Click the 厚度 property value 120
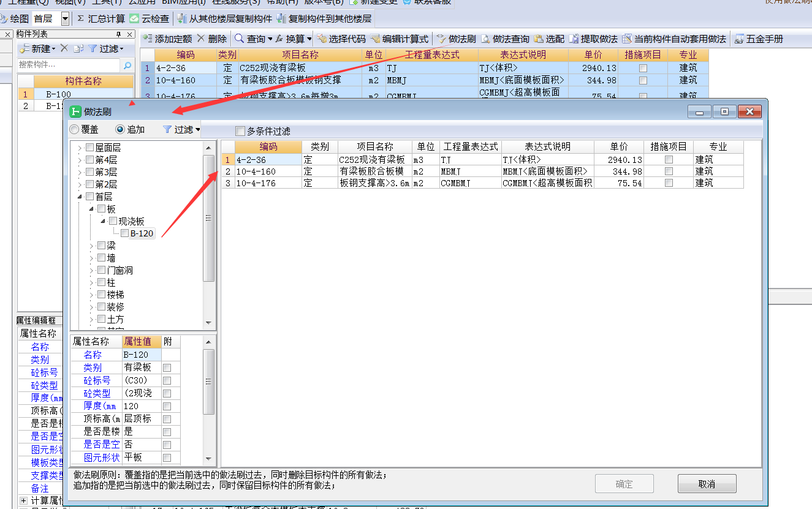Image resolution: width=812 pixels, height=509 pixels. (x=142, y=406)
